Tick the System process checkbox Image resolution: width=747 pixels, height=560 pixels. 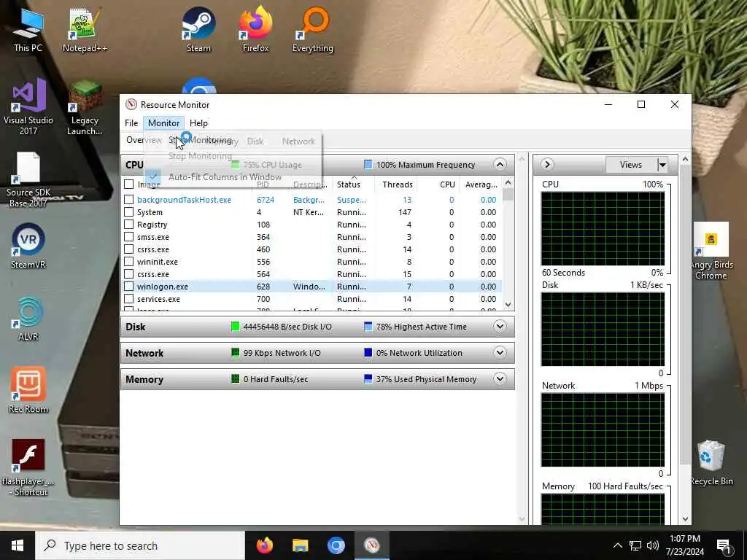(x=128, y=212)
